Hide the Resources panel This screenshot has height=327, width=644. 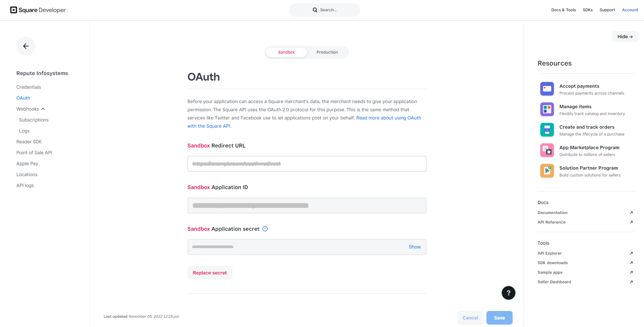(625, 37)
